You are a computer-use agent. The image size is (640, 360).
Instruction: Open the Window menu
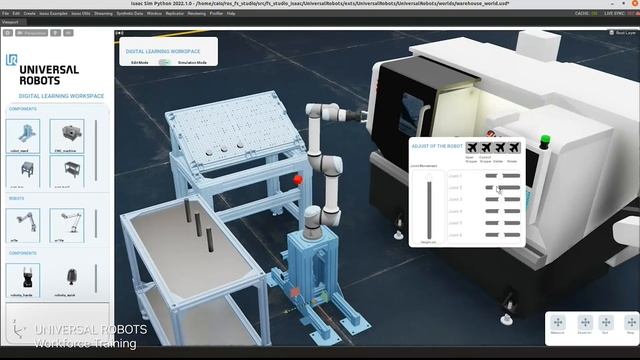[x=154, y=13]
